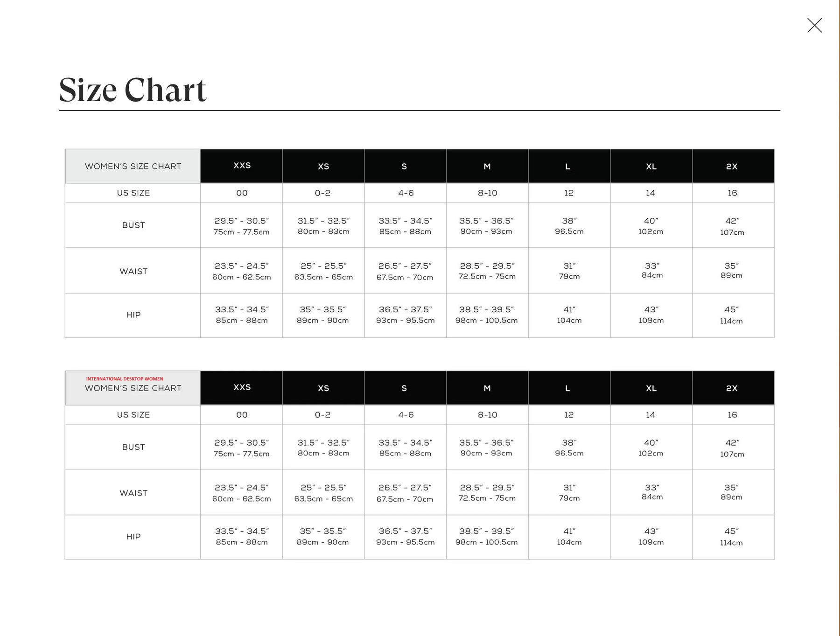Screen dimensions: 840x636
Task: Click the WAIST row label in first table
Action: tap(133, 271)
